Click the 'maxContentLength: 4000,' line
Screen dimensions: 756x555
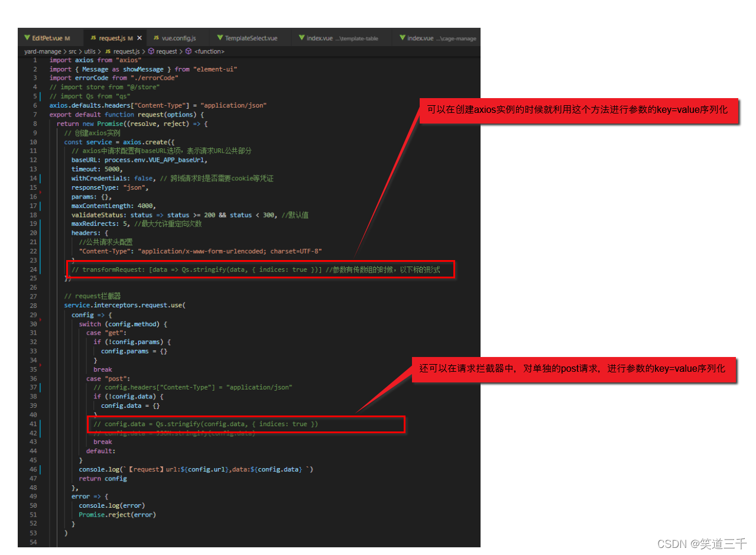(114, 206)
